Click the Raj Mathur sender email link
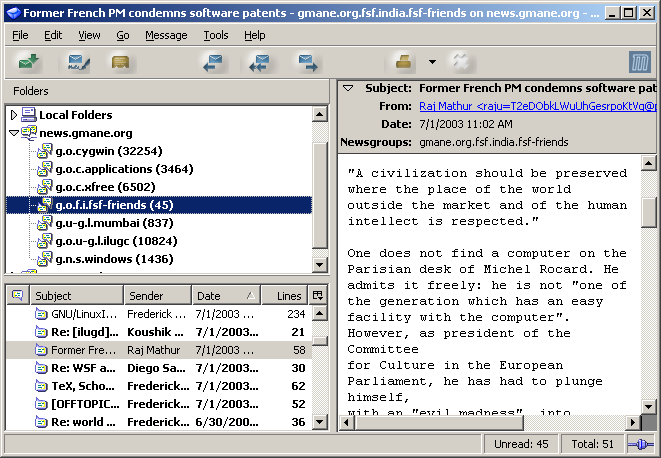This screenshot has width=661, height=458. pyautogui.click(x=537, y=106)
